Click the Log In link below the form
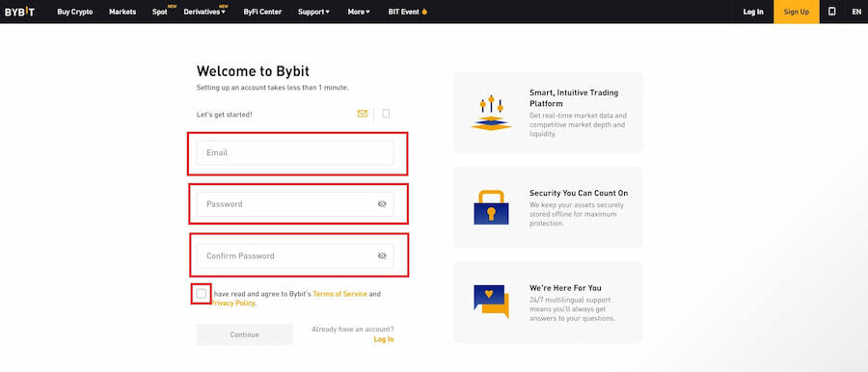The width and height of the screenshot is (868, 372). pos(384,339)
